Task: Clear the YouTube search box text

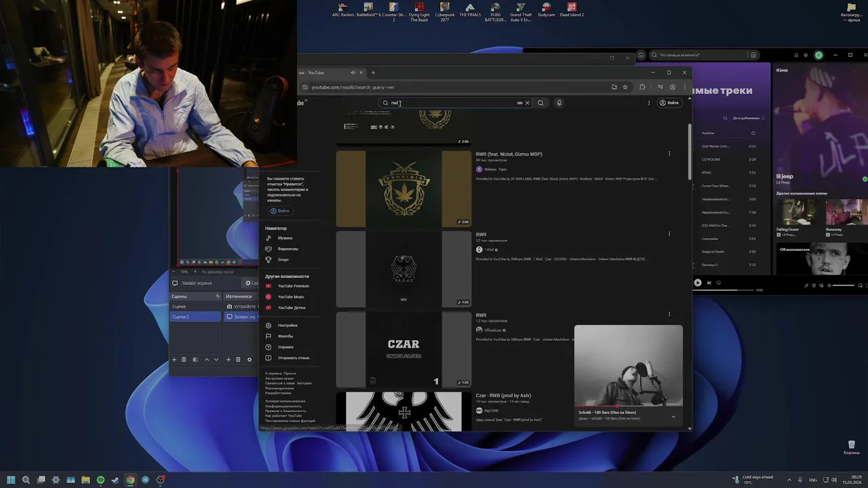Action: (x=527, y=103)
